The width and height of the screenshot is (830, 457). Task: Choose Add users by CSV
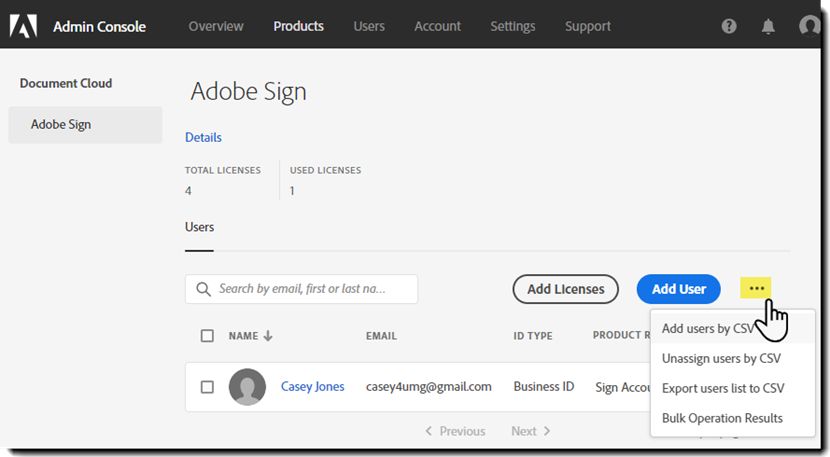(708, 328)
